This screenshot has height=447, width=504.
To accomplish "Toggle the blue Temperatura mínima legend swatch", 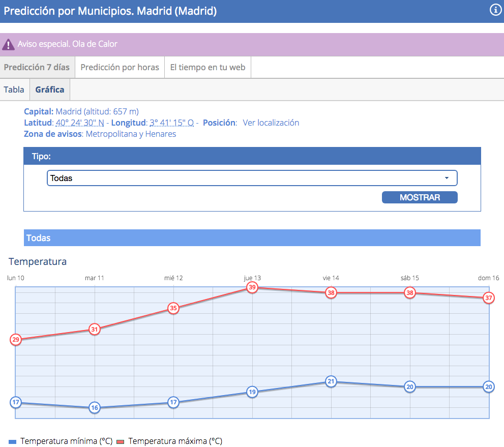I will tap(13, 442).
